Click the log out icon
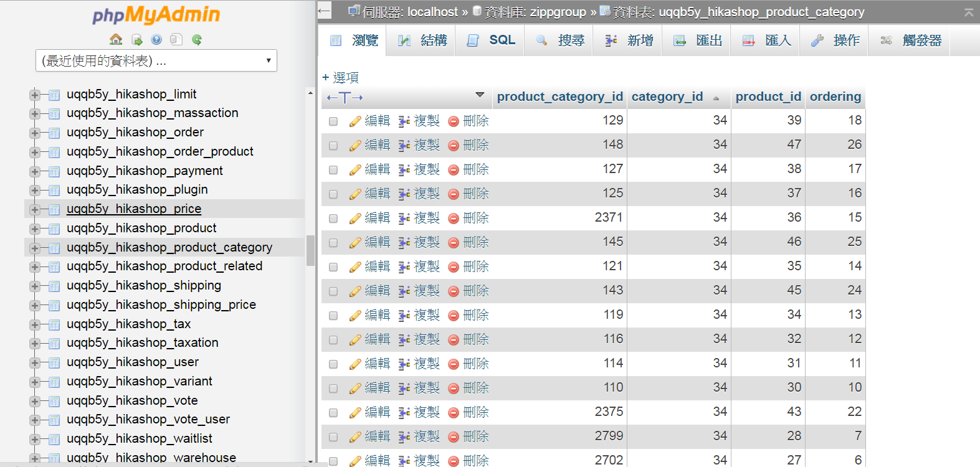Image resolution: width=980 pixels, height=467 pixels. [137, 40]
